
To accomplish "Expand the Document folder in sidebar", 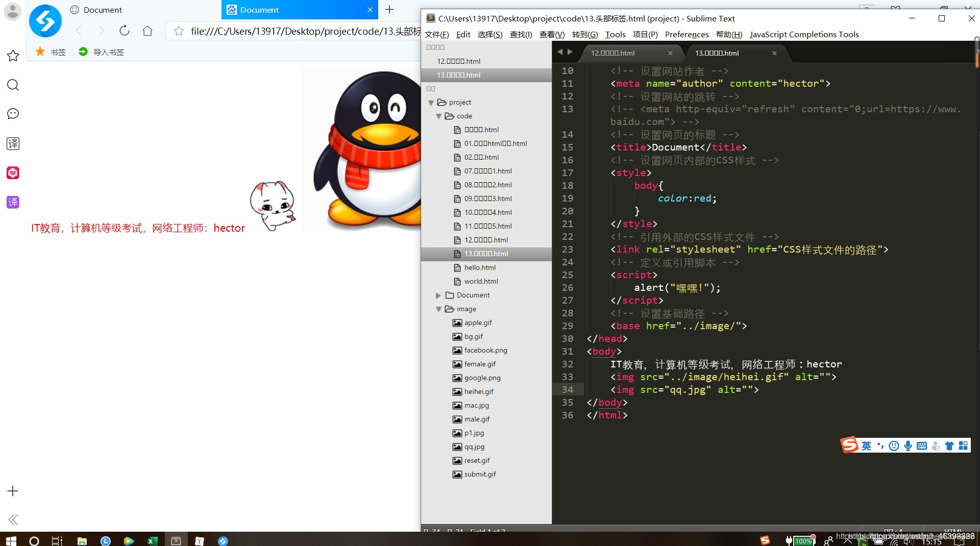I will click(438, 295).
